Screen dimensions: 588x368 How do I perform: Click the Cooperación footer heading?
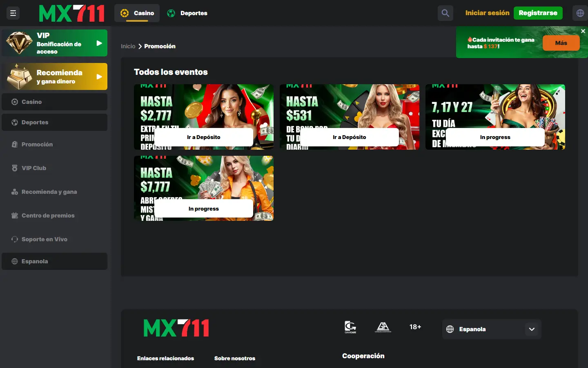pos(363,356)
